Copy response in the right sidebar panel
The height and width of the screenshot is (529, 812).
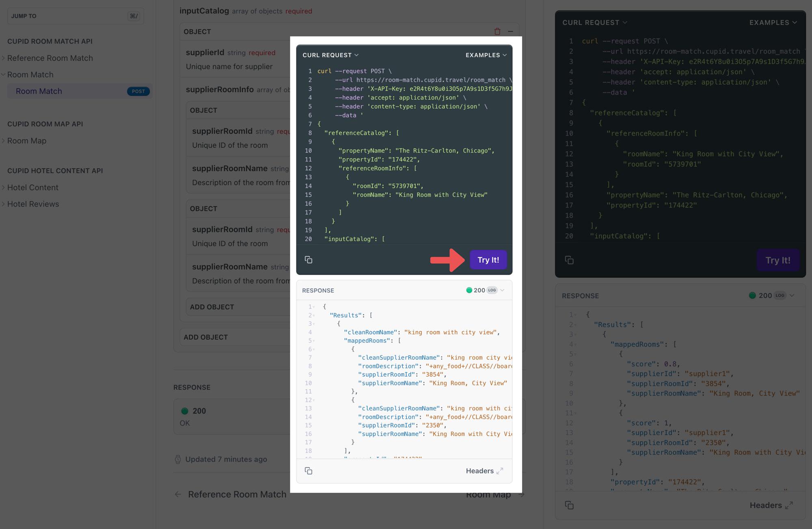[x=569, y=505]
